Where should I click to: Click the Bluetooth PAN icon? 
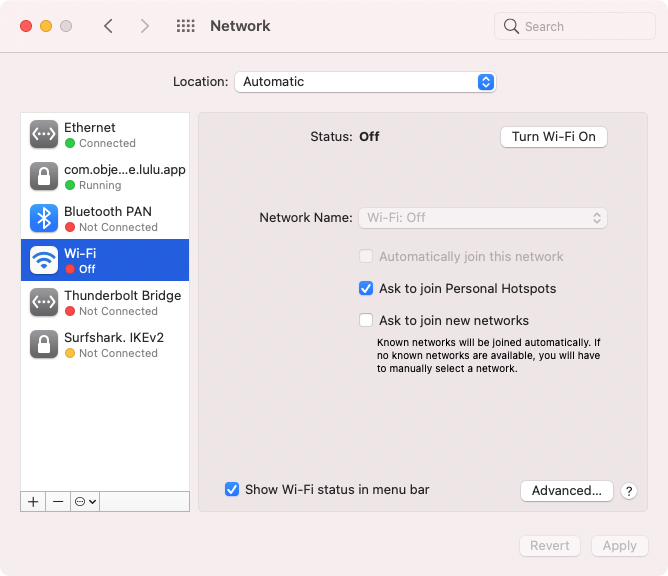(x=44, y=218)
